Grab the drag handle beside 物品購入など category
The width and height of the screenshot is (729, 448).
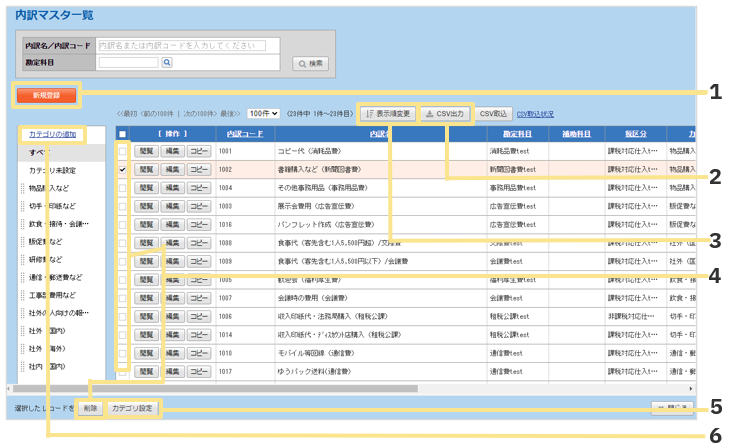[22, 187]
